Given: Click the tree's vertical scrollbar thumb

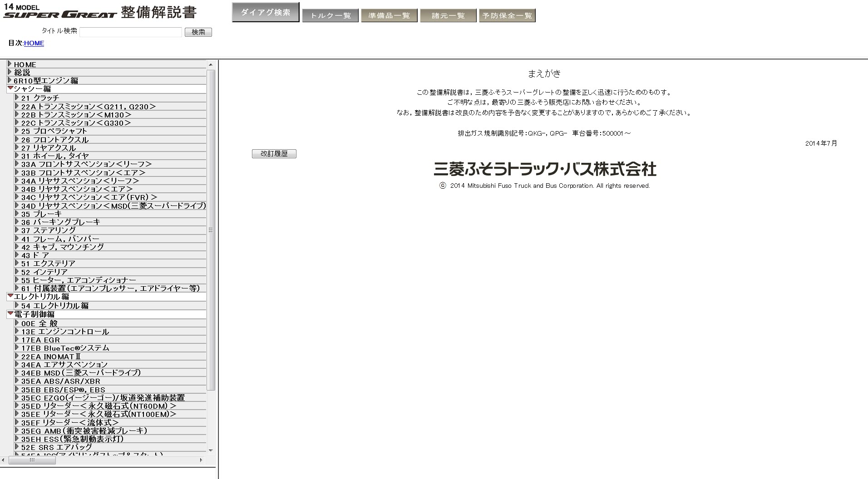Looking at the screenshot, I should pos(211,230).
